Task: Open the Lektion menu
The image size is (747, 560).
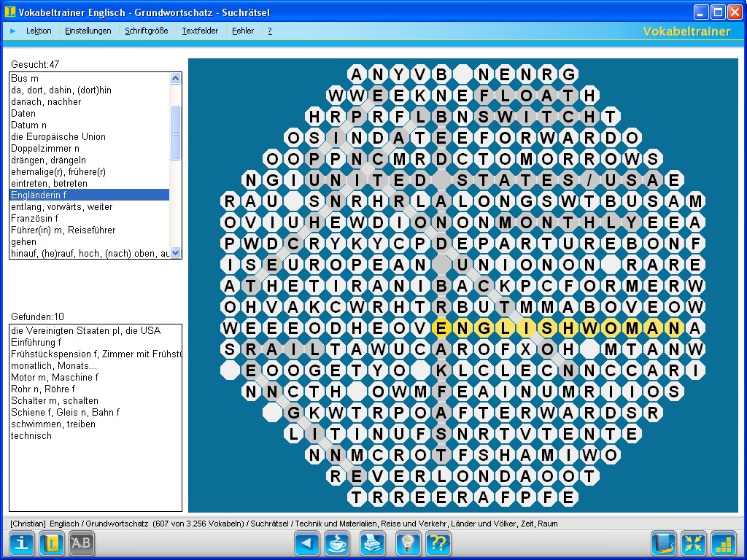Action: (x=39, y=31)
